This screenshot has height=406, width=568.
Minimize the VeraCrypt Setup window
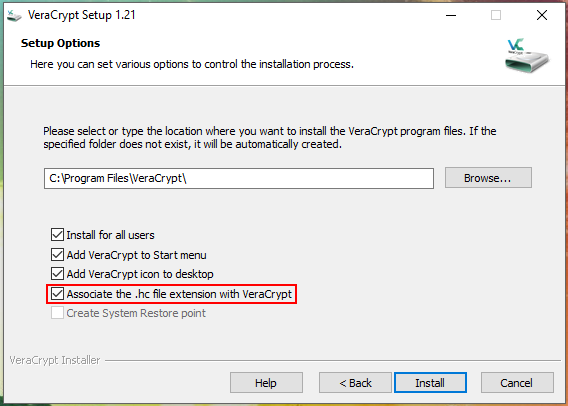[x=451, y=15]
